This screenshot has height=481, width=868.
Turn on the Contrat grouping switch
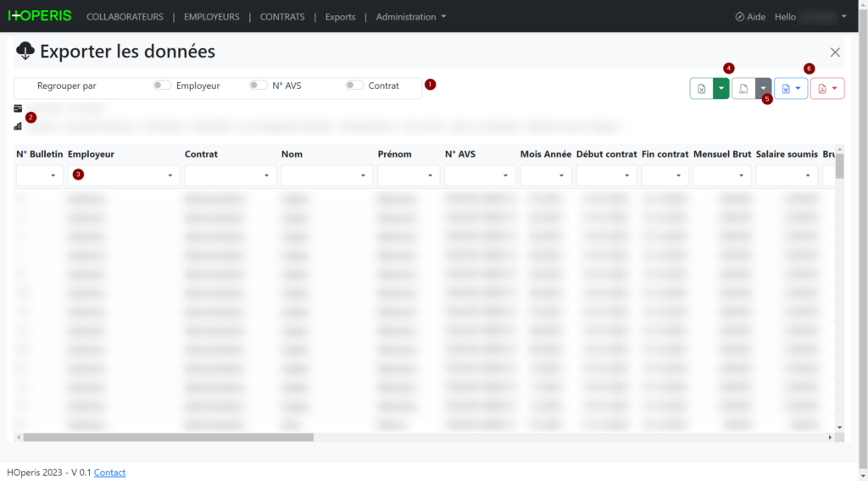tap(354, 86)
